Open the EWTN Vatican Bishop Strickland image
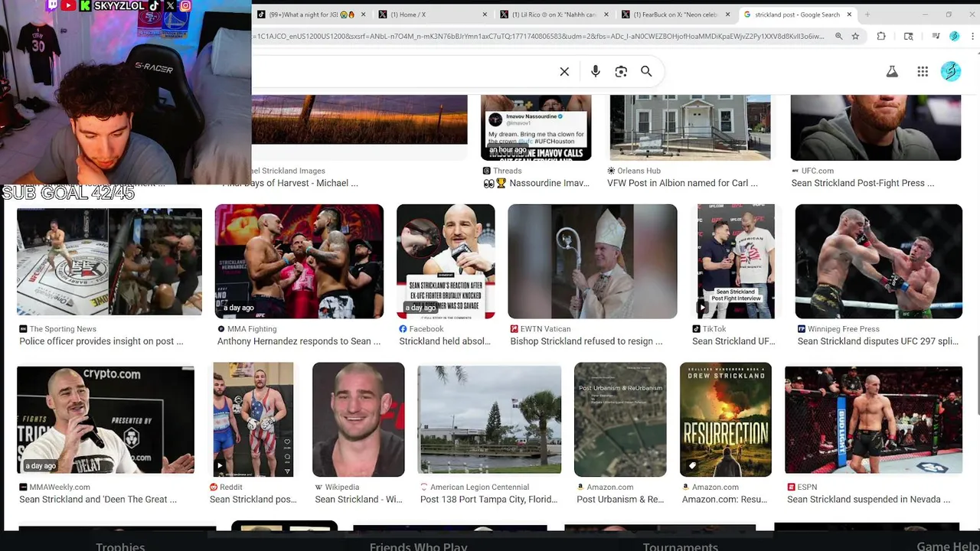This screenshot has height=551, width=980. click(593, 261)
